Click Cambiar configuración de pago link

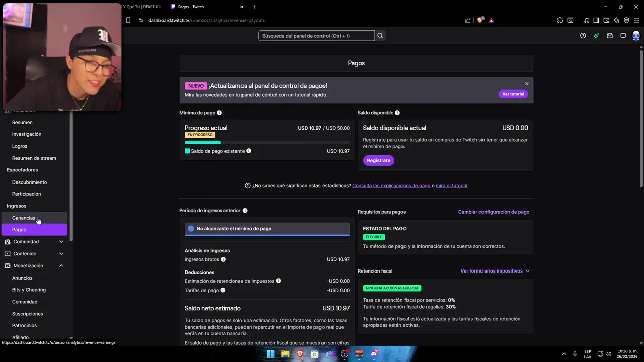[494, 212]
